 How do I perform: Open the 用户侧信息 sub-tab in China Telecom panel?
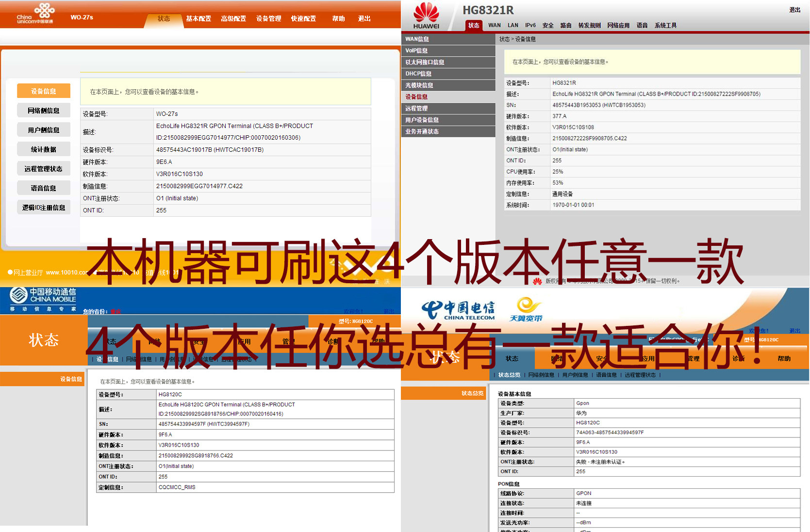pos(575,375)
